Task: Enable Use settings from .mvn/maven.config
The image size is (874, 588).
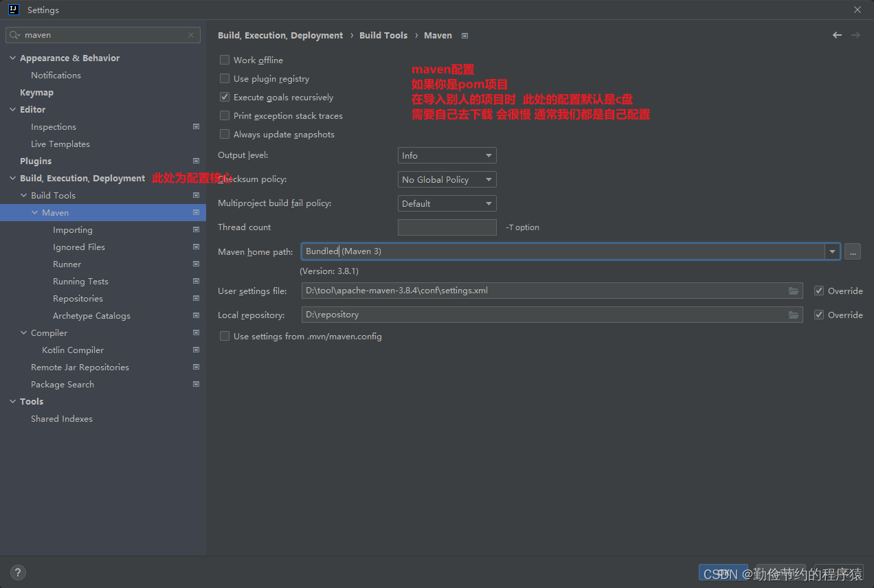Action: point(225,336)
